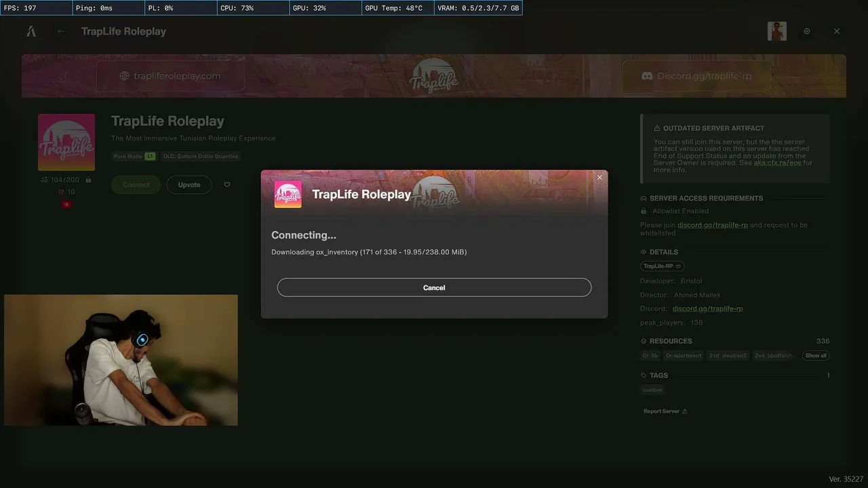Click the DLC: Bottom Dollar Bounties badge

200,156
